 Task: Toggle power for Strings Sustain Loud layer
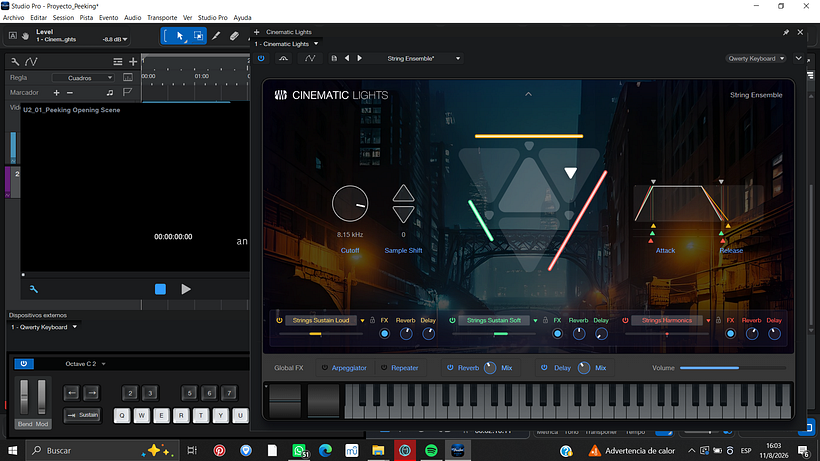[x=279, y=320]
